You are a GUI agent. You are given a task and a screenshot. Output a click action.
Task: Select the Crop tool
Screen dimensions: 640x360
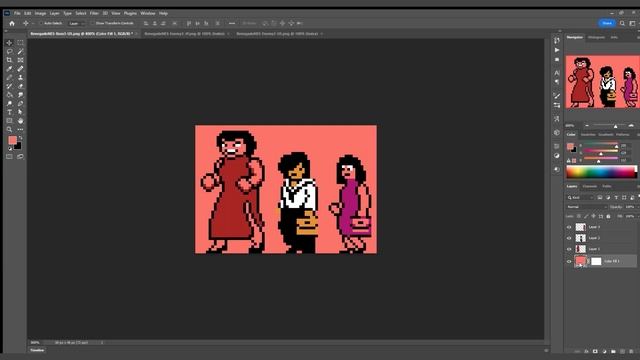click(9, 60)
